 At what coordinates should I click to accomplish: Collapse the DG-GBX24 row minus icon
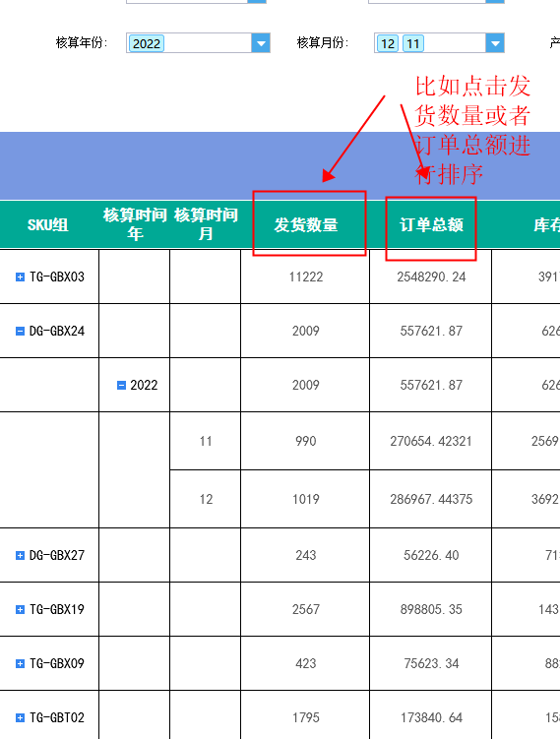point(20,332)
